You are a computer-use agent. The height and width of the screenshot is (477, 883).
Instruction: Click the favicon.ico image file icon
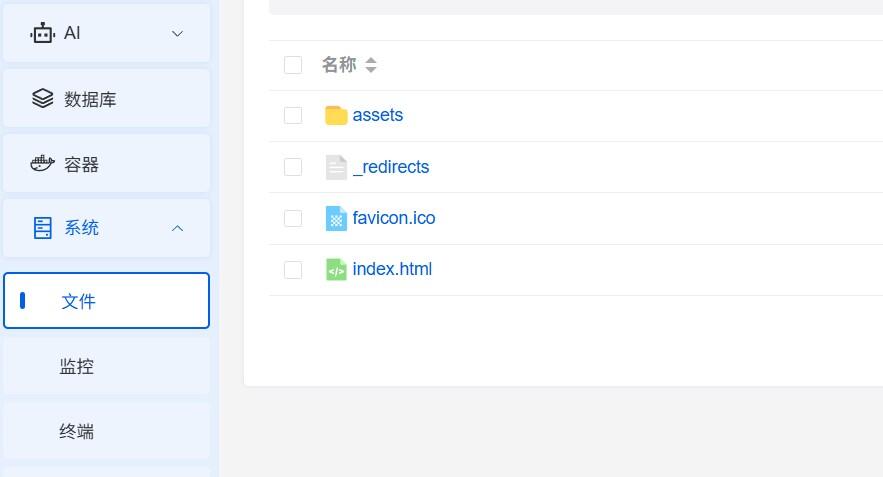[x=336, y=218]
